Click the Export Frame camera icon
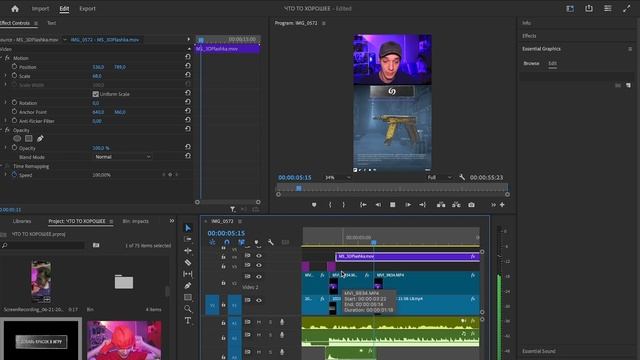Image resolution: width=640 pixels, height=360 pixels. [x=471, y=204]
